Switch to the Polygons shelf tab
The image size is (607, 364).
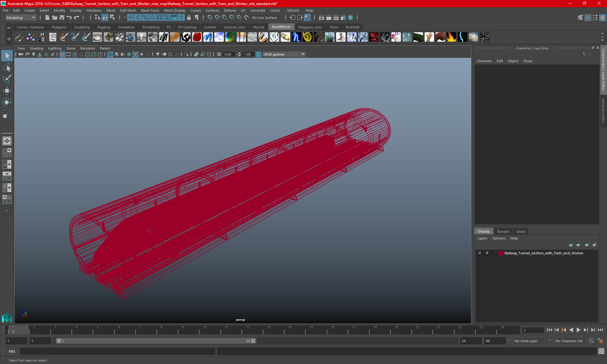[x=59, y=27]
